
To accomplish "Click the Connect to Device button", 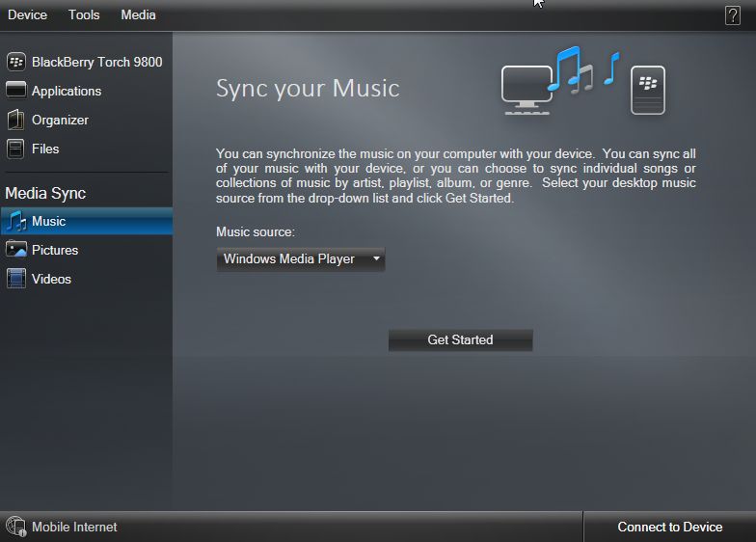I will (x=669, y=527).
